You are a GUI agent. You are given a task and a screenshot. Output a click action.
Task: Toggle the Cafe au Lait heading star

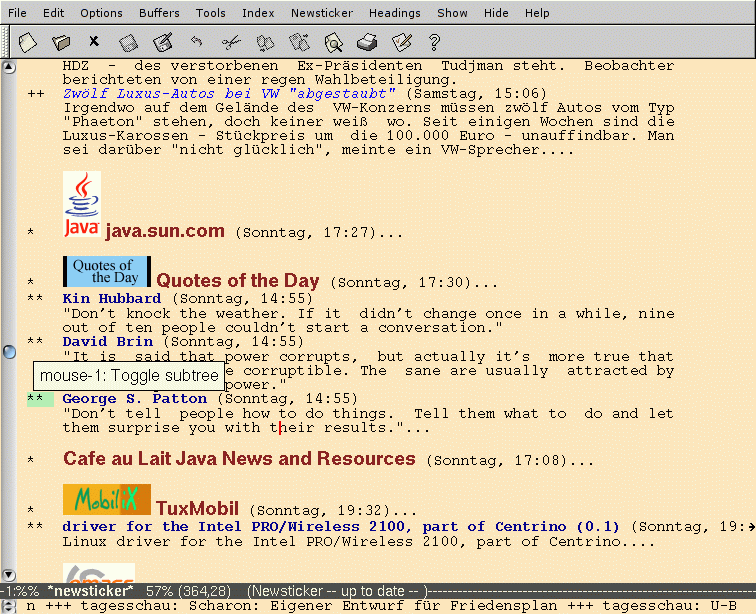pos(31,461)
